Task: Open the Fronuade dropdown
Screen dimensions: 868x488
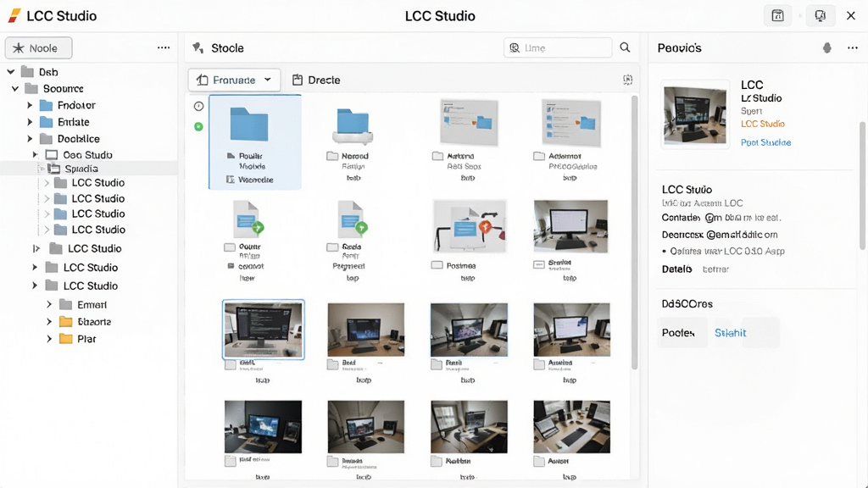Action: (x=234, y=80)
